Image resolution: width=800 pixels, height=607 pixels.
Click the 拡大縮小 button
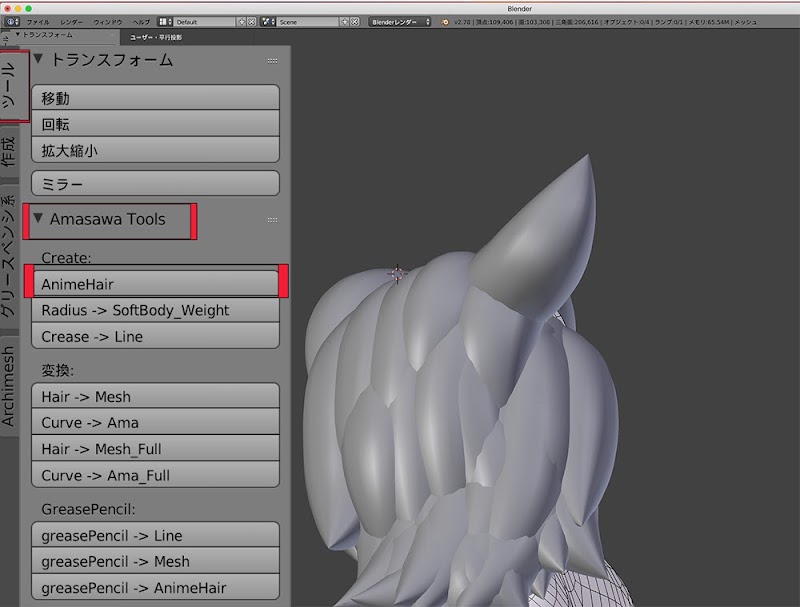[156, 150]
